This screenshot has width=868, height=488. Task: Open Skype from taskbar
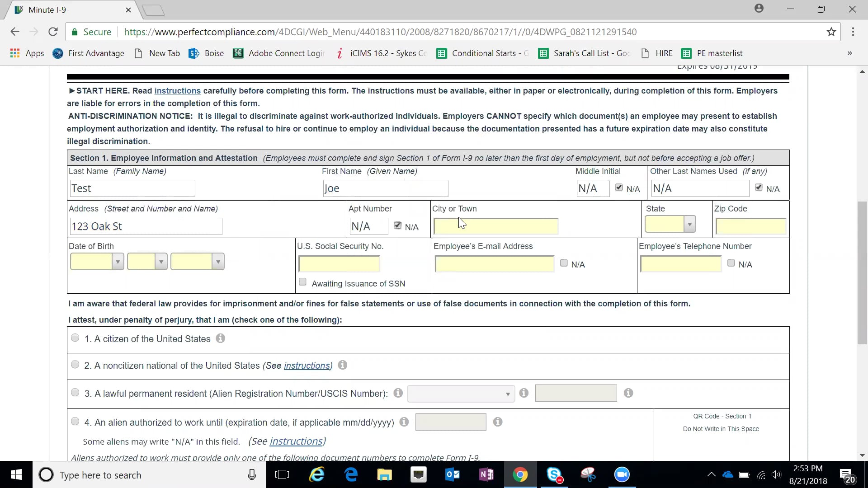(554, 475)
